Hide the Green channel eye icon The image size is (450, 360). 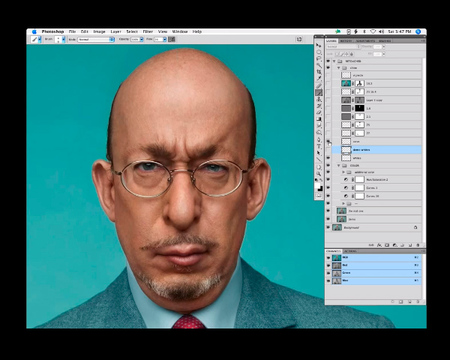click(329, 273)
